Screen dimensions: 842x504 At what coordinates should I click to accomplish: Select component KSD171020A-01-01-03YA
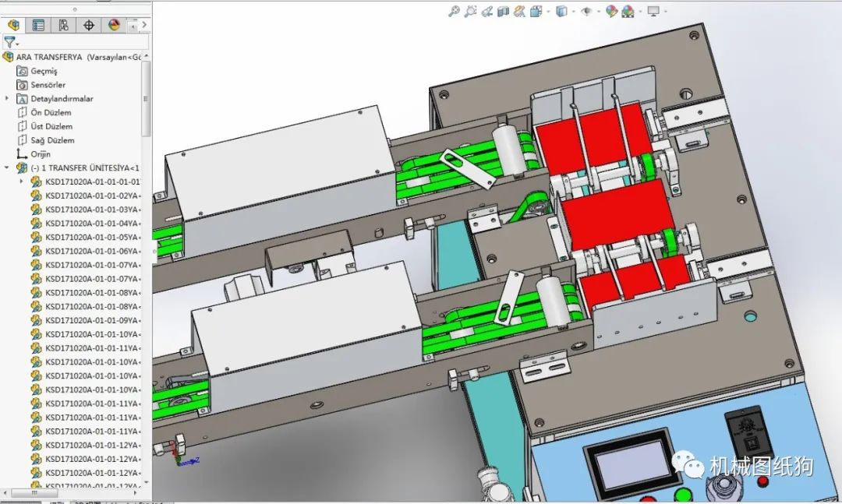86,210
